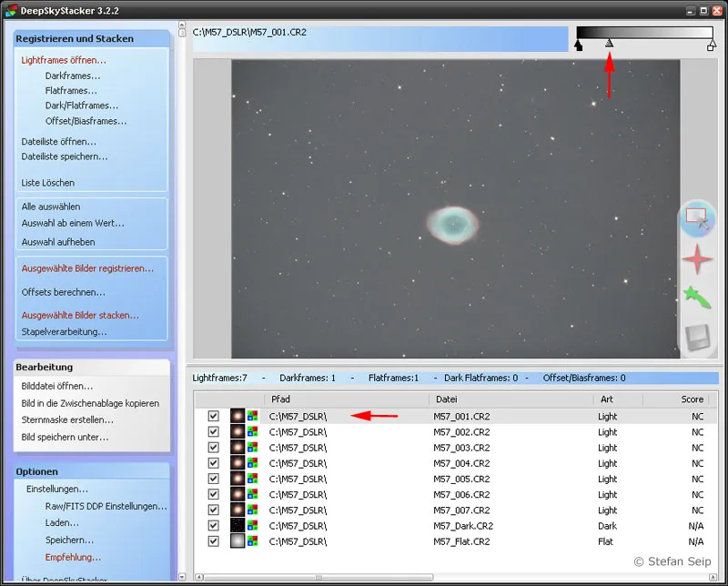Open Lightframes öffnen…
Screen dimensions: 728x586
[64, 60]
